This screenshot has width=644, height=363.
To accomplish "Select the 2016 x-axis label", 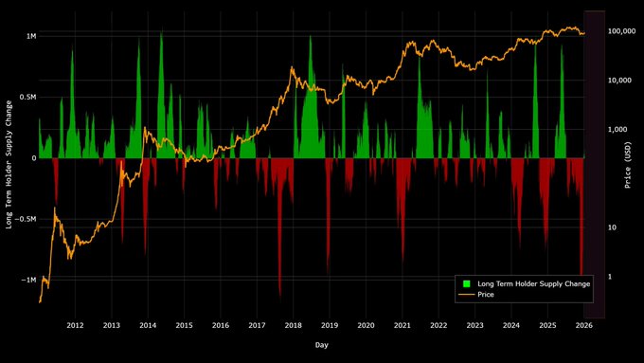I will [x=220, y=325].
